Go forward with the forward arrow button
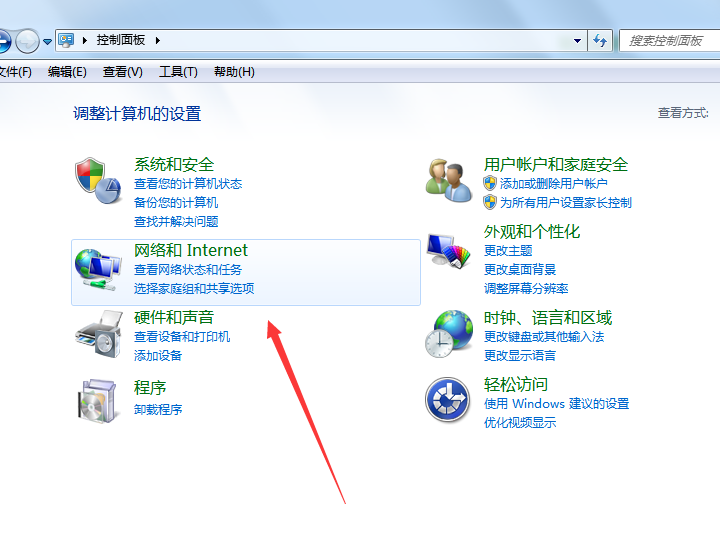720x541 pixels. [x=28, y=41]
